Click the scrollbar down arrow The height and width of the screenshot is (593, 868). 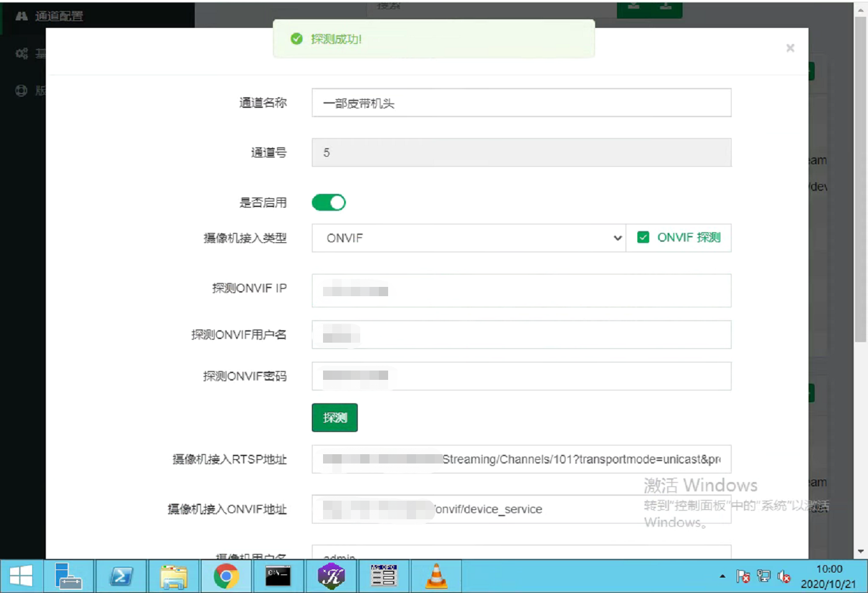[x=861, y=551]
